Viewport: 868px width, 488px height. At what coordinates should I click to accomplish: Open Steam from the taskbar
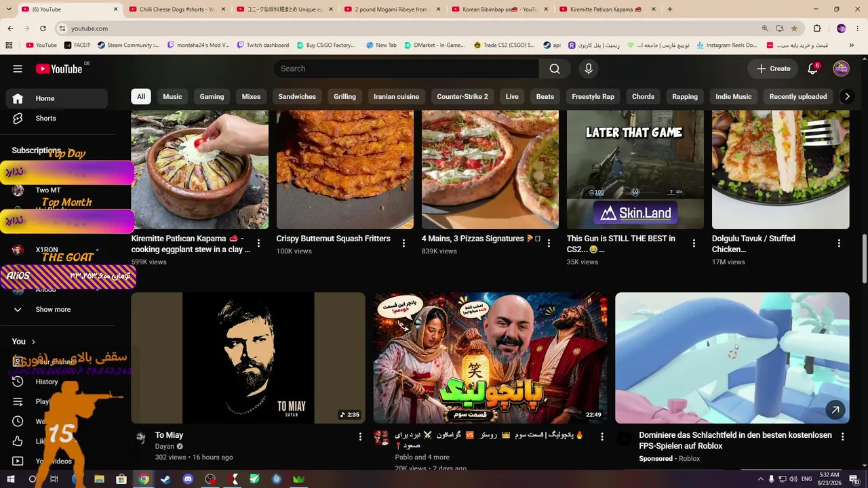(165, 479)
